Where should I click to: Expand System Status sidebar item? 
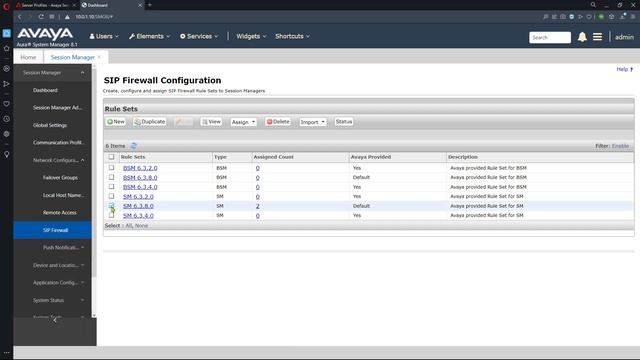[x=82, y=300]
